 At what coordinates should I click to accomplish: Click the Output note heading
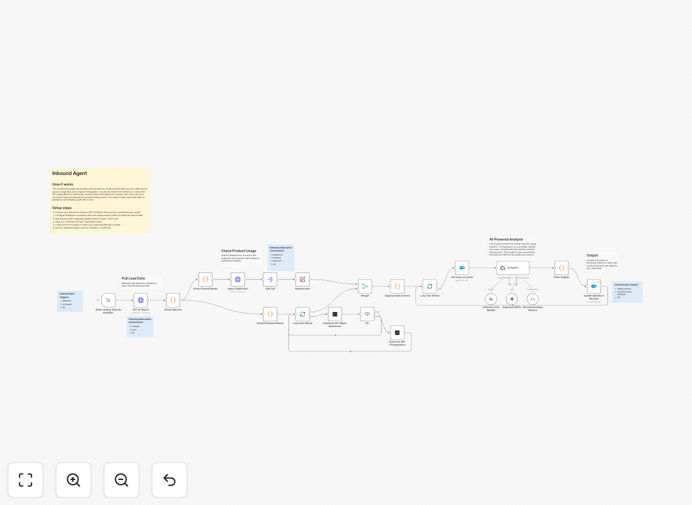click(x=592, y=256)
